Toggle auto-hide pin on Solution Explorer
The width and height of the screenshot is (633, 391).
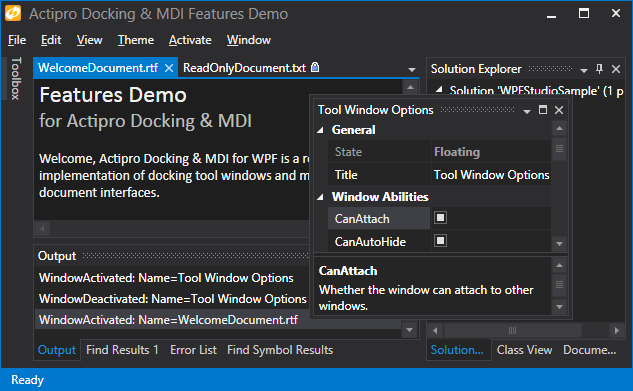tap(599, 69)
